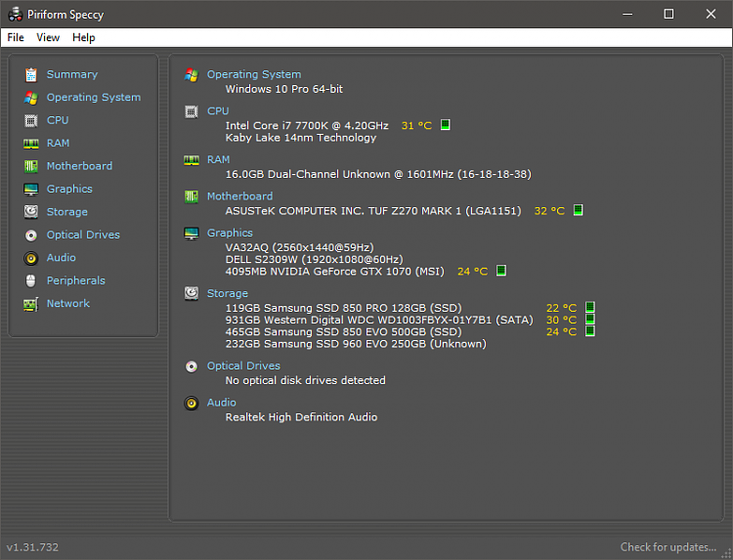Click the Motherboard heading link in main panel

[x=239, y=196]
